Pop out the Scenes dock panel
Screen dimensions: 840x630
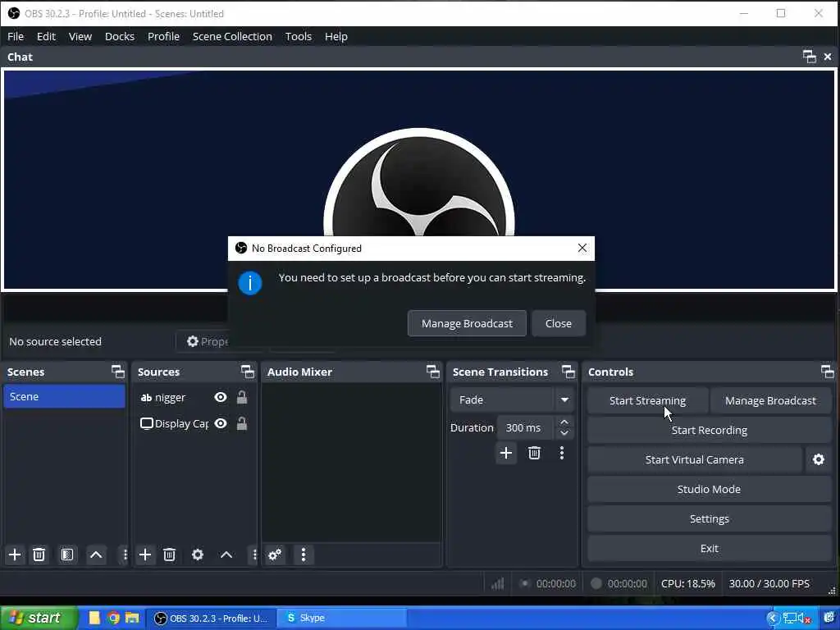point(118,372)
